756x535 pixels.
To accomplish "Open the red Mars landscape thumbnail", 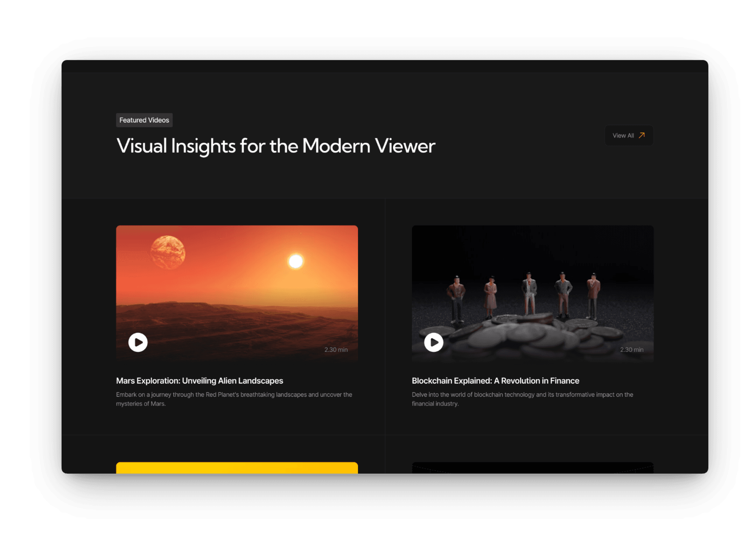I will click(237, 293).
